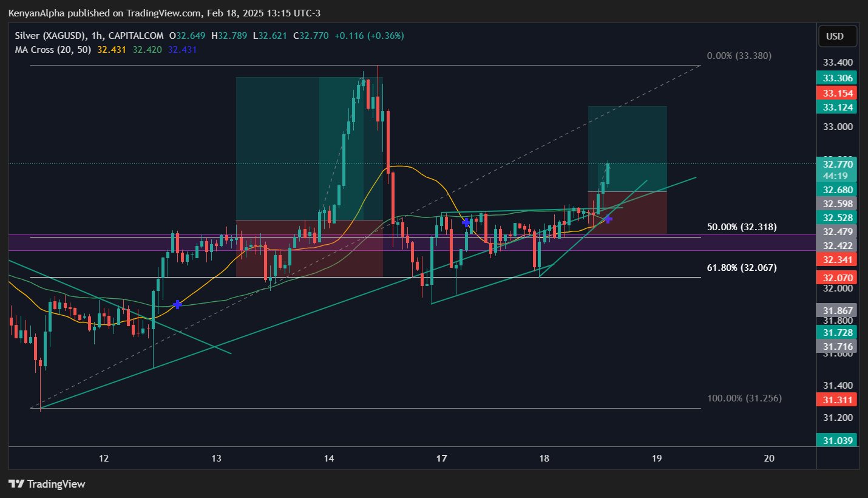Click date 12 on the time axis
868x498 pixels.
pyautogui.click(x=104, y=459)
